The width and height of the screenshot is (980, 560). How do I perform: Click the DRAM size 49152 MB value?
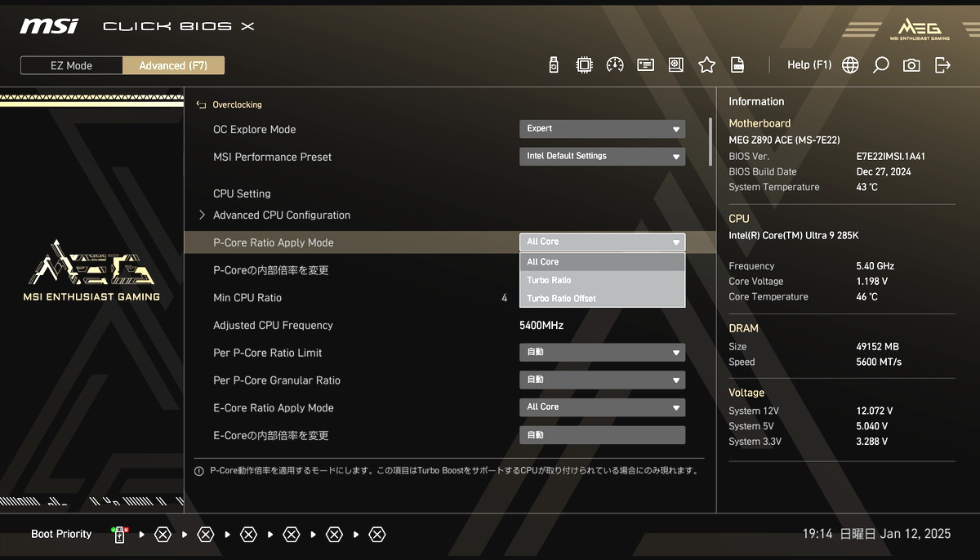(876, 346)
